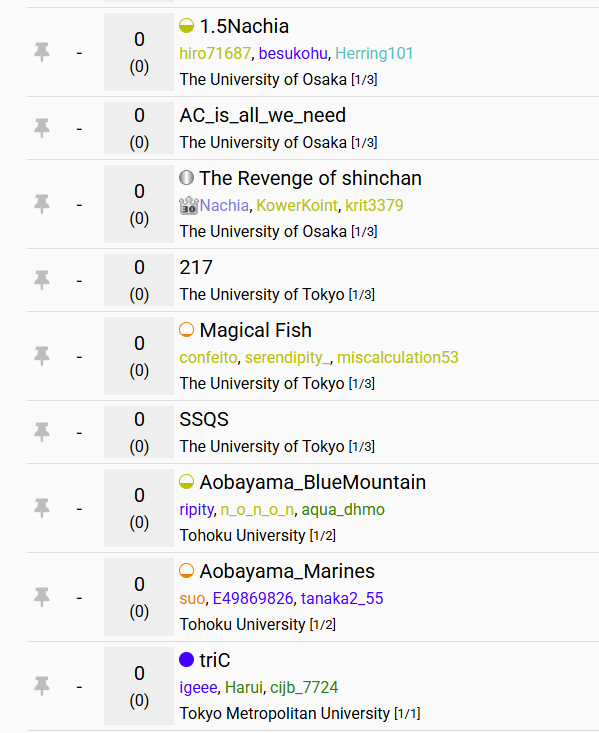Pin the Aobayama_BlueMountain team row
Screen dimensions: 599x733
point(42,508)
